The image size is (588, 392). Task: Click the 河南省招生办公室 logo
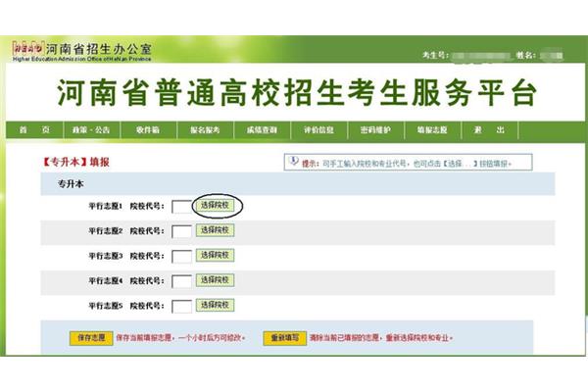(81, 51)
